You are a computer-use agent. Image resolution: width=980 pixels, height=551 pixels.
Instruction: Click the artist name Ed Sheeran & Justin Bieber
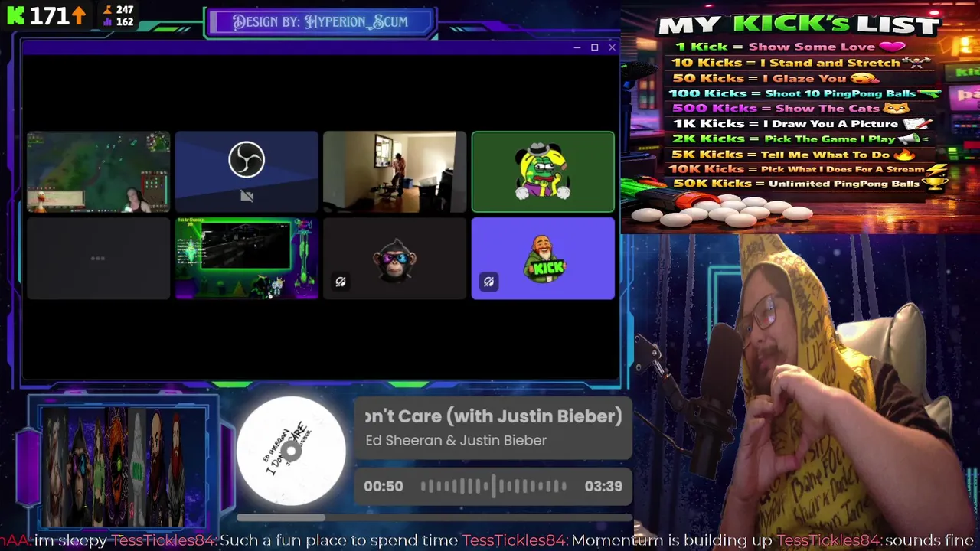click(456, 440)
